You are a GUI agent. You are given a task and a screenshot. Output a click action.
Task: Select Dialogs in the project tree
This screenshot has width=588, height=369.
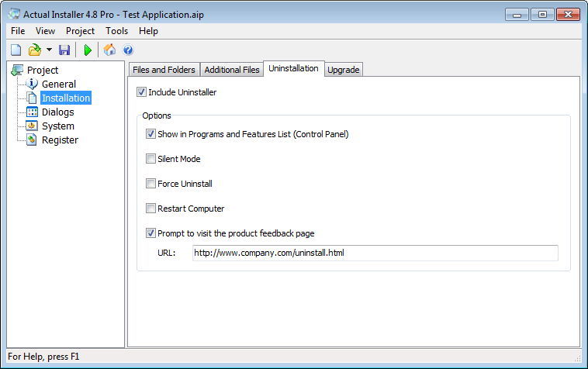(57, 112)
